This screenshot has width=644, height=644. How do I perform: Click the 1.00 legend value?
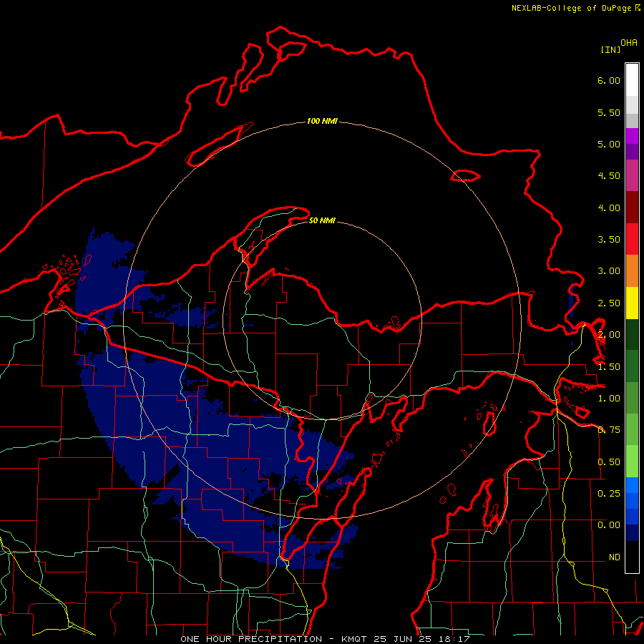(609, 399)
